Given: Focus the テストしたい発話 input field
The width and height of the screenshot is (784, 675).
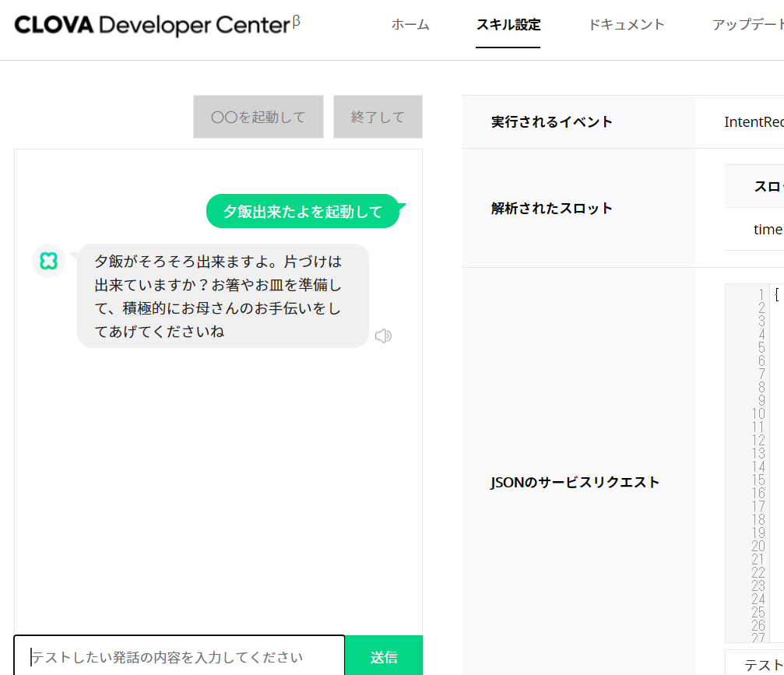Looking at the screenshot, I should [179, 656].
